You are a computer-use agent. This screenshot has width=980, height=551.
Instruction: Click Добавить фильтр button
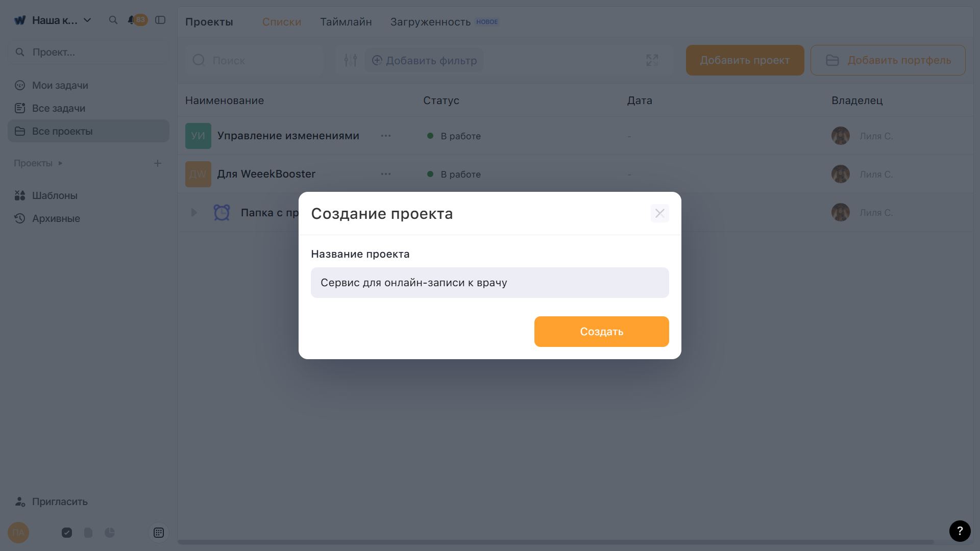[424, 60]
